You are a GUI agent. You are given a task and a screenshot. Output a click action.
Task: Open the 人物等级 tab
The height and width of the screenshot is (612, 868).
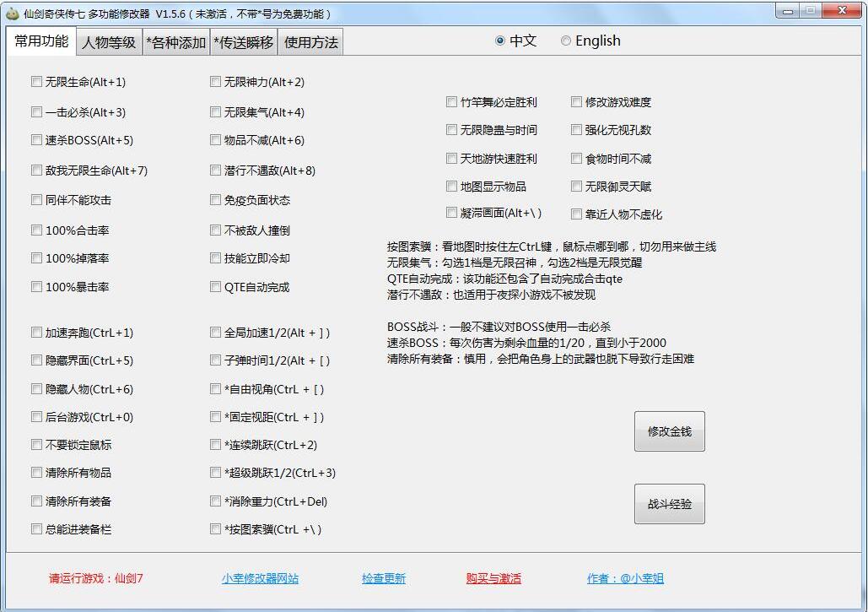[109, 42]
